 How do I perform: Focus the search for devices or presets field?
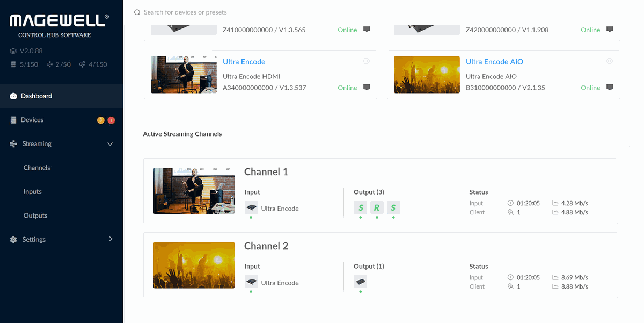pyautogui.click(x=185, y=12)
